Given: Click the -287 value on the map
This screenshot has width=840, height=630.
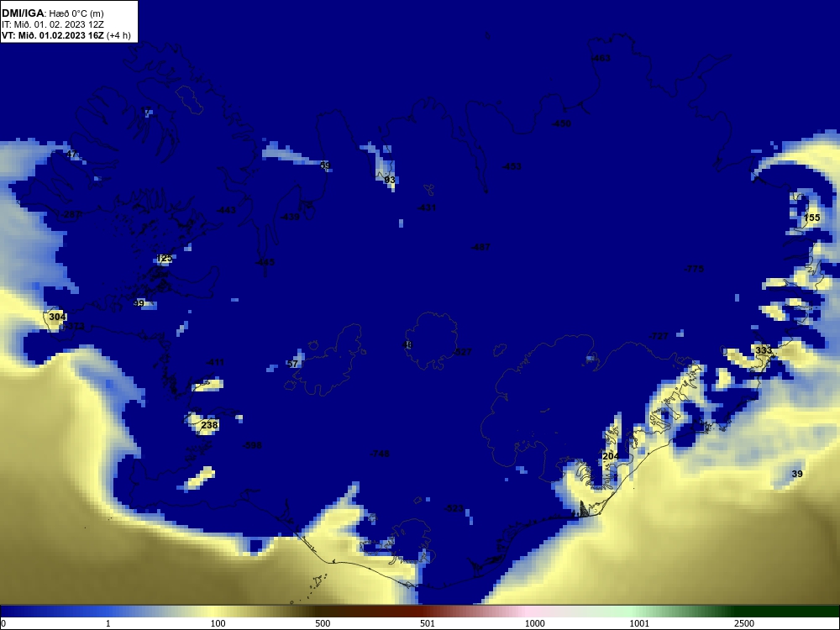Looking at the screenshot, I should (71, 214).
